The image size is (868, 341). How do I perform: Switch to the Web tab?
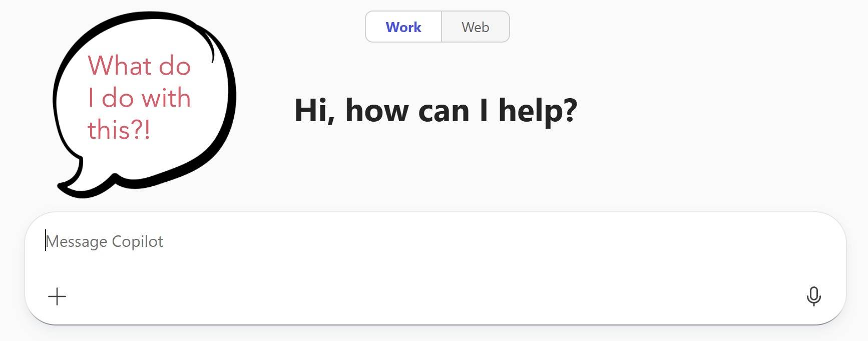click(x=475, y=27)
